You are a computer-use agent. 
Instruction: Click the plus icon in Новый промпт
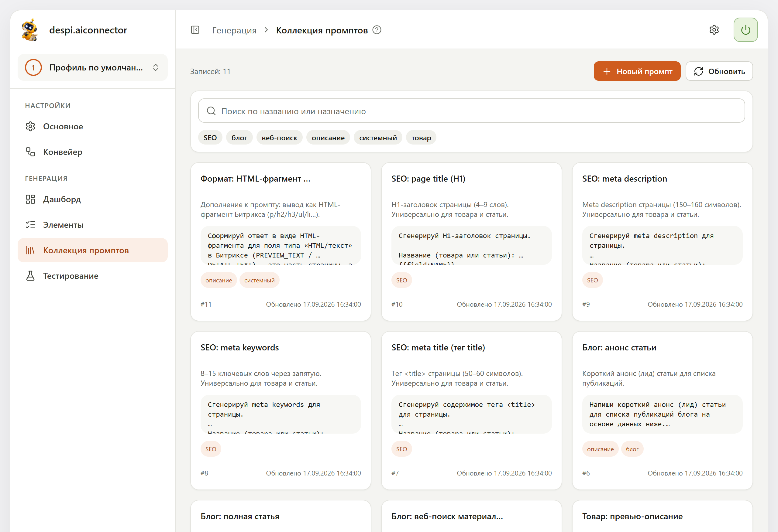coord(607,71)
